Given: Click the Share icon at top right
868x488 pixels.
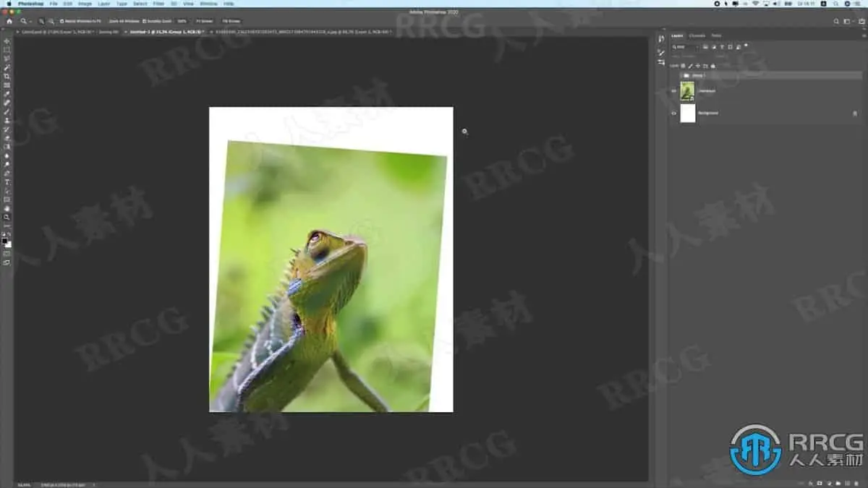Looking at the screenshot, I should click(x=861, y=21).
